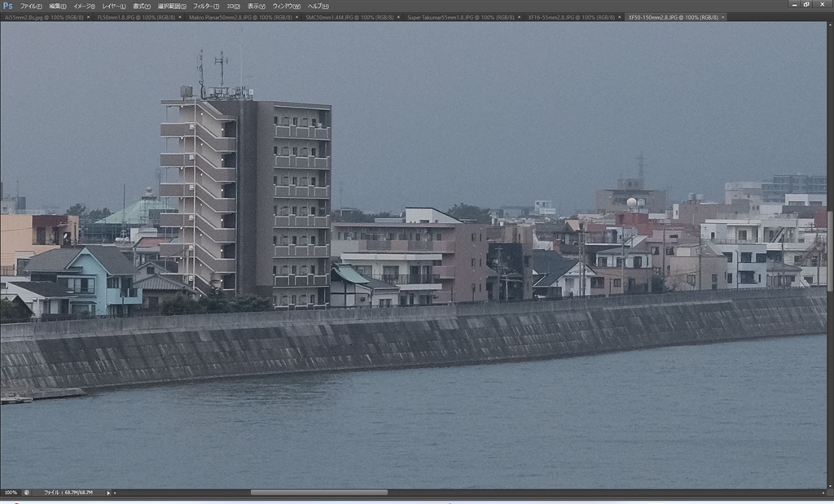Image resolution: width=834 pixels, height=504 pixels.
Task: Open the ファイル(F) menu
Action: [x=31, y=7]
